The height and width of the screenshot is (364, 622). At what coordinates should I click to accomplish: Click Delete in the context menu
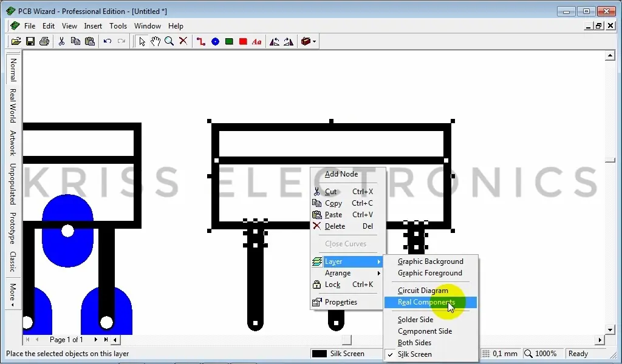347,226
